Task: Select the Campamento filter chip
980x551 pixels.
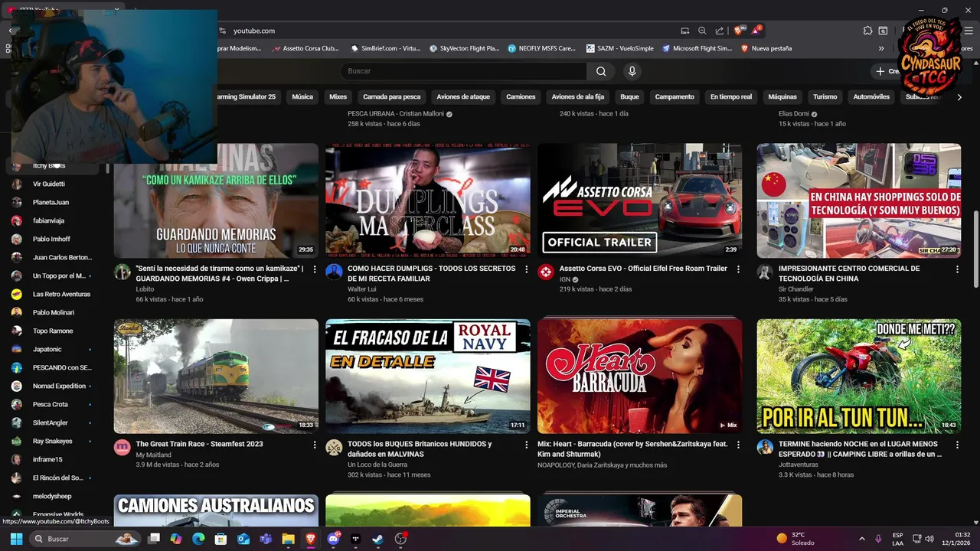Action: coord(675,97)
